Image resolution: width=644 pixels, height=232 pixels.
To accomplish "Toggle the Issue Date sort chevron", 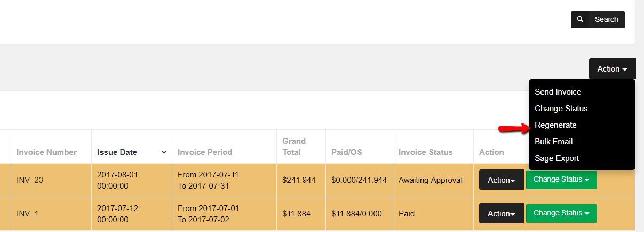I will tap(164, 152).
